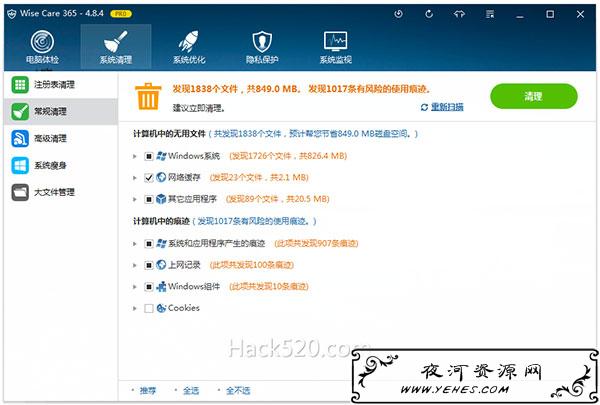This screenshot has height=405, width=600.
Task: Click text 此项共发现100条痕迹
Action: point(252,265)
